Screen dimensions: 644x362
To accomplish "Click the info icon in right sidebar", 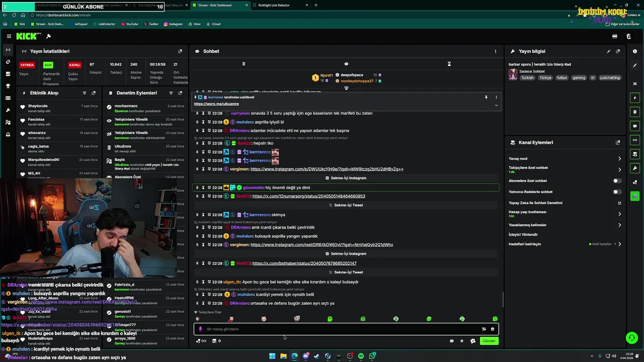I will tap(635, 51).
